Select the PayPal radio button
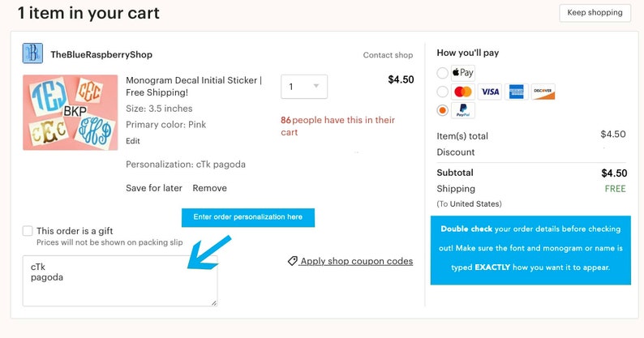Image resolution: width=644 pixels, height=338 pixels. click(x=442, y=110)
